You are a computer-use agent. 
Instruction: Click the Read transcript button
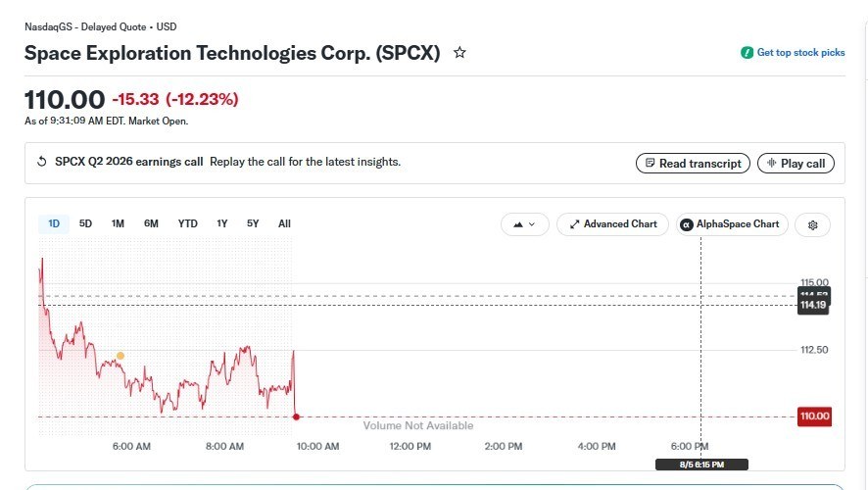click(693, 164)
